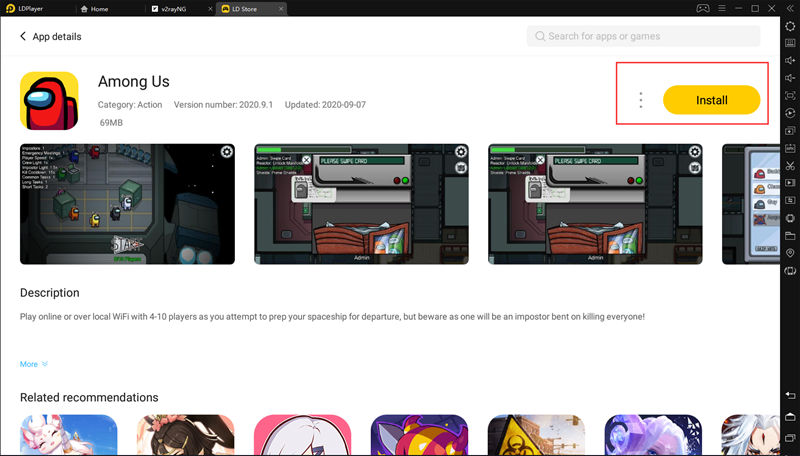The height and width of the screenshot is (456, 800).
Task: Close the LD Store tab
Action: (281, 9)
